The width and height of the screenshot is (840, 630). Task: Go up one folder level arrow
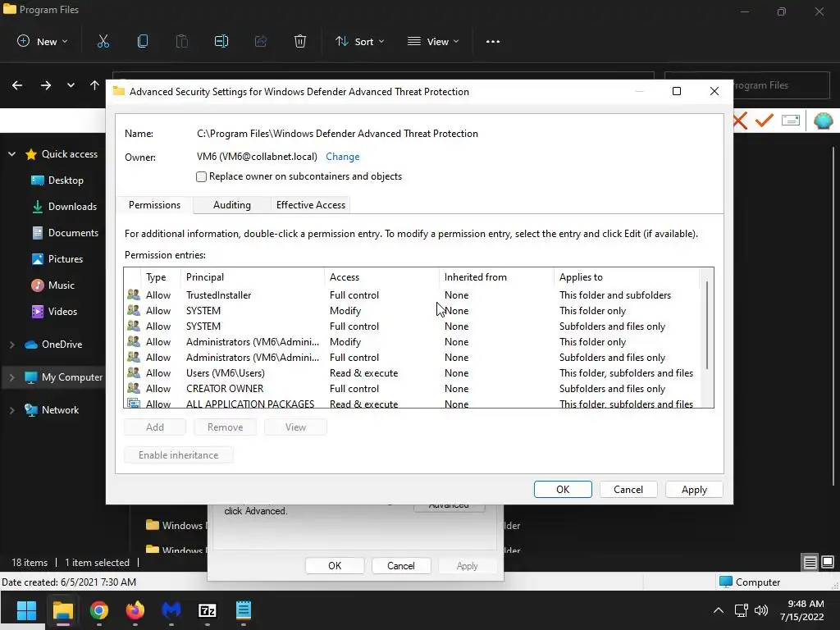pyautogui.click(x=95, y=85)
